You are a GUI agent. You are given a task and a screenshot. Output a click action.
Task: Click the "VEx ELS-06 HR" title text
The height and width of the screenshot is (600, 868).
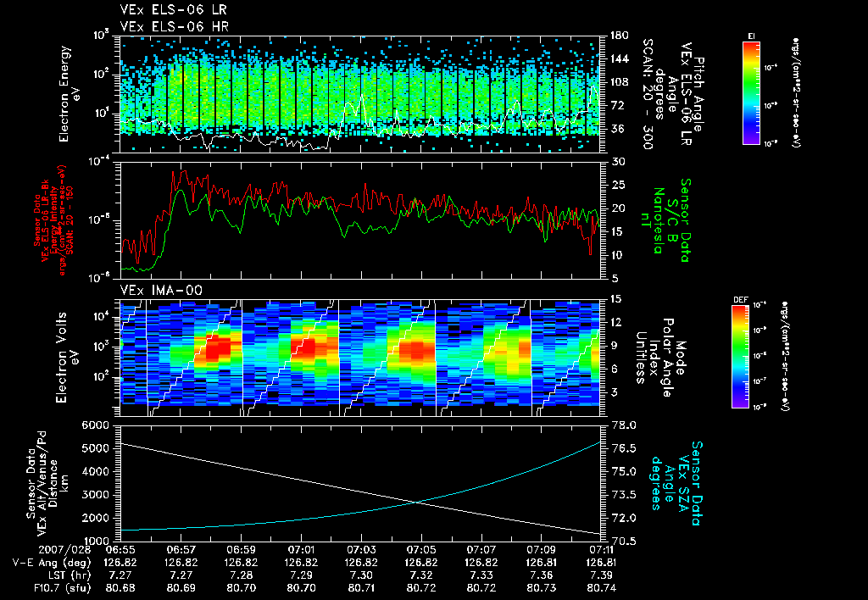coord(175,26)
